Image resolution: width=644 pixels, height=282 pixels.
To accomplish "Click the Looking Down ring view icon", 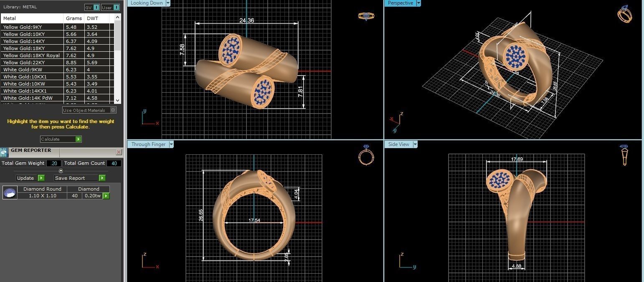I will [366, 16].
